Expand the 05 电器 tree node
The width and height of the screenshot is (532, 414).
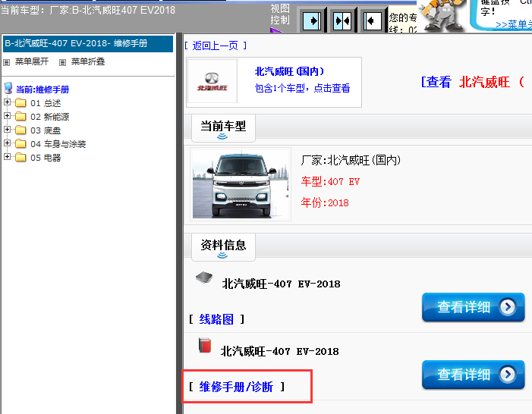click(x=7, y=156)
